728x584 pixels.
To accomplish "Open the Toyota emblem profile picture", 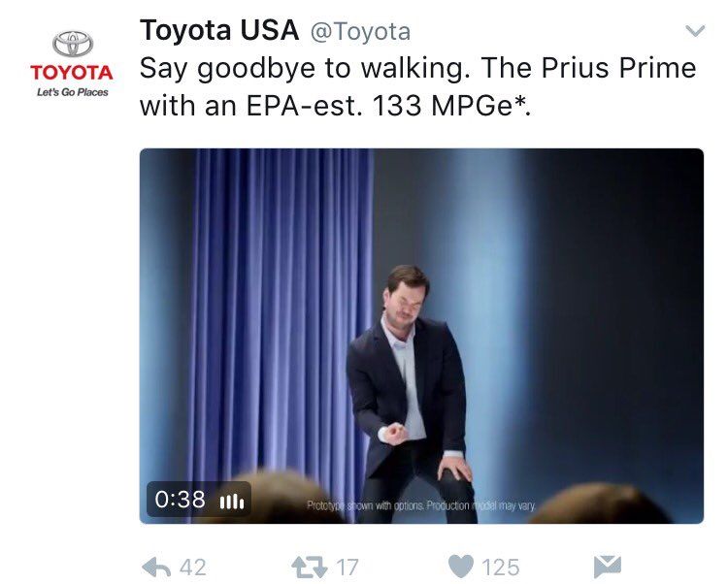I will [72, 46].
